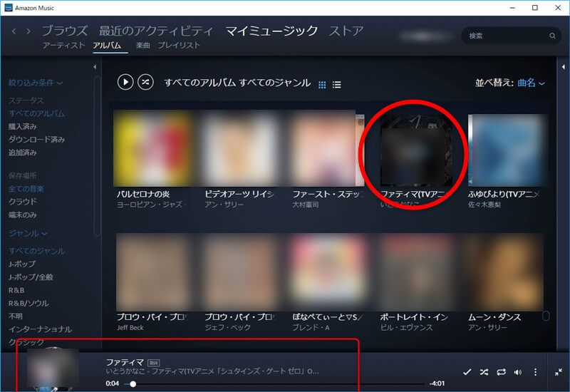Filter by インターナショナル genre
570x392 pixels.
tap(40, 329)
